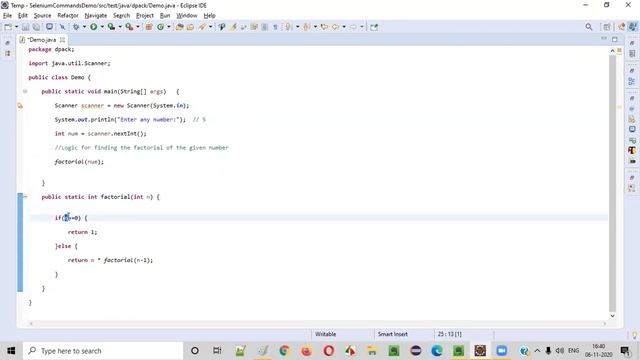This screenshot has width=640, height=360.
Task: Click the Save icon in toolbar
Action: coord(25,27)
